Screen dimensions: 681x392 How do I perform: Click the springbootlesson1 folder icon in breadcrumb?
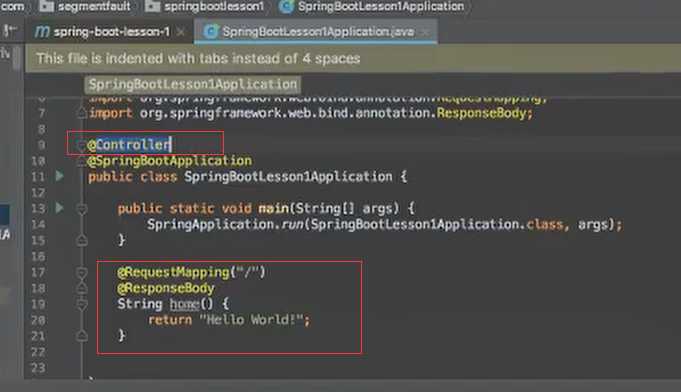152,6
